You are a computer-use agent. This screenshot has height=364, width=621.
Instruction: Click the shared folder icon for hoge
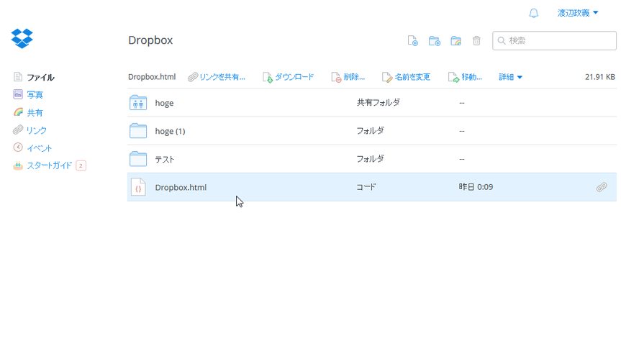(138, 103)
